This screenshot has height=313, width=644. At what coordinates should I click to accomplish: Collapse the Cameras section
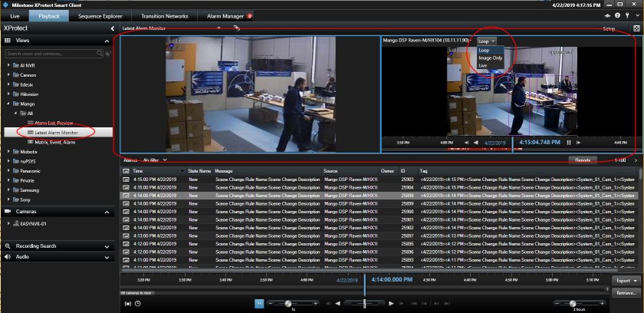point(107,212)
